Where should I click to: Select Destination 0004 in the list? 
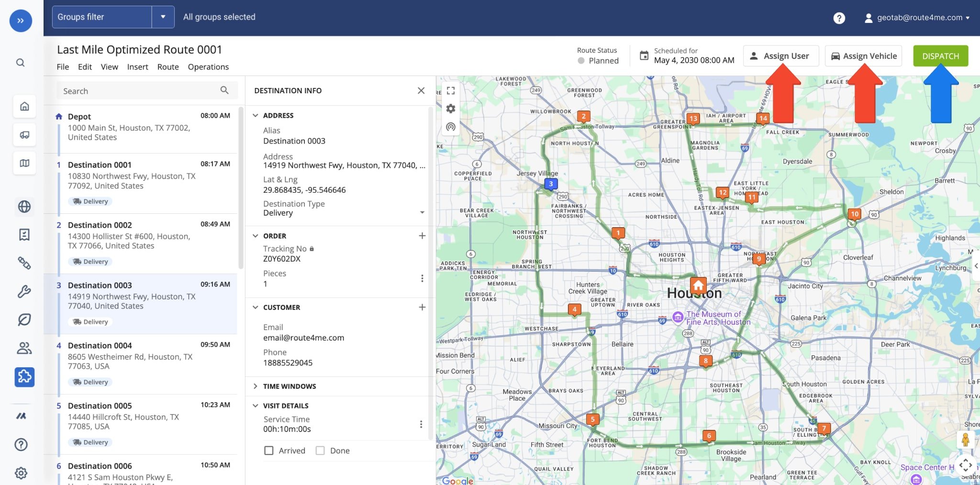pyautogui.click(x=141, y=364)
